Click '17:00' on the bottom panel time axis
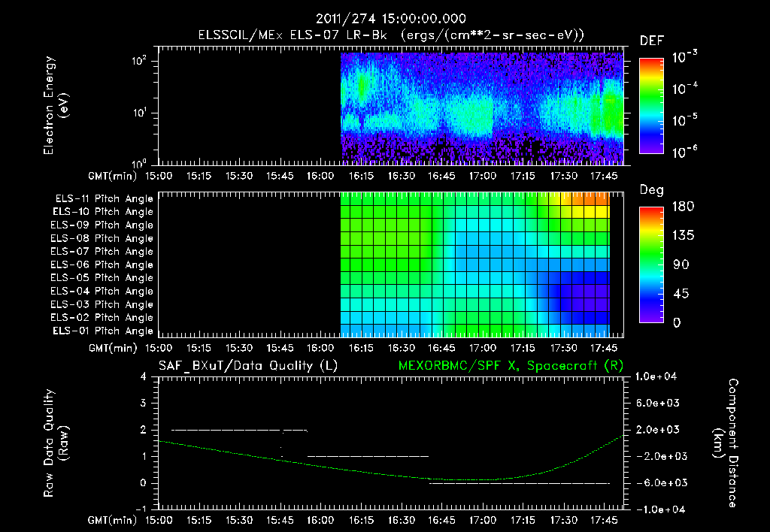Viewport: 770px width, 532px height. 482,520
